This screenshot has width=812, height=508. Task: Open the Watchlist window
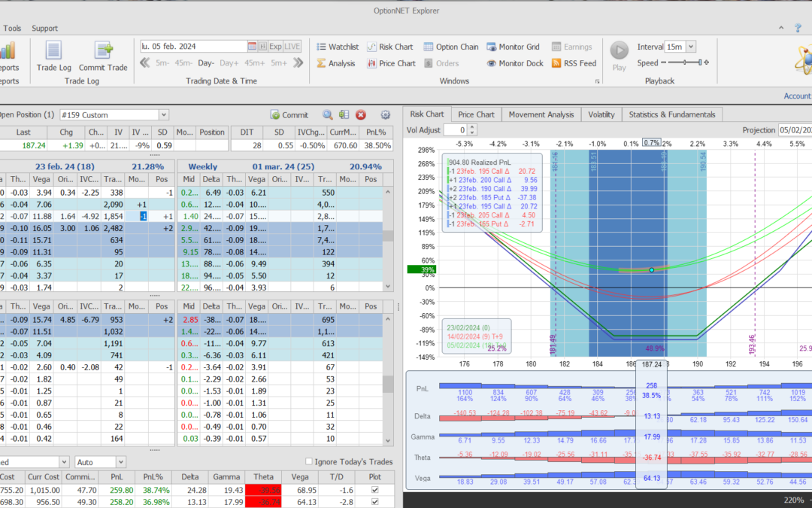(337, 47)
